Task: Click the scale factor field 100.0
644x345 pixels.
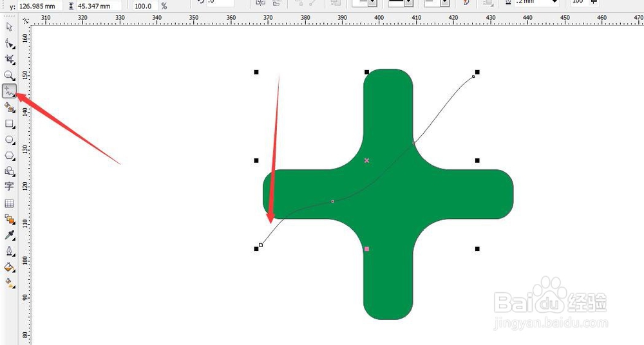Action: point(146,6)
